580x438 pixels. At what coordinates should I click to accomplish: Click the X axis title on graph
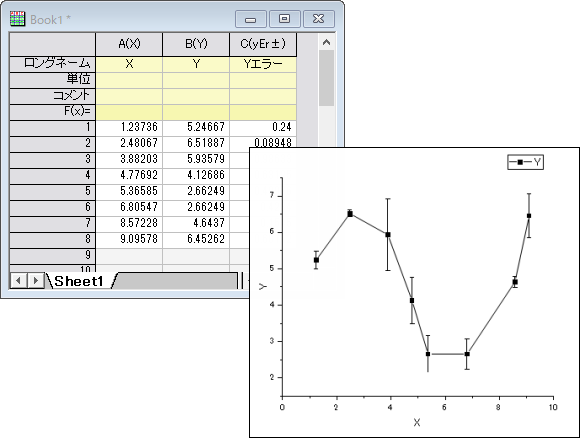[x=417, y=422]
